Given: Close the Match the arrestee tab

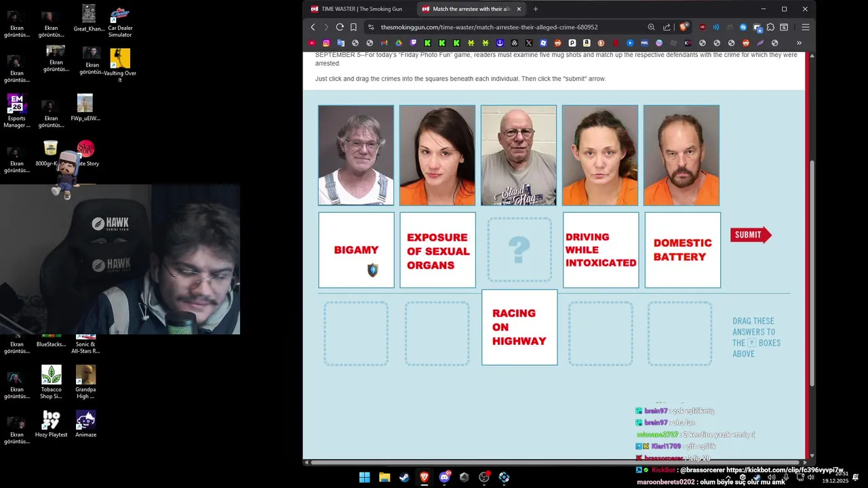Looking at the screenshot, I should click(519, 9).
